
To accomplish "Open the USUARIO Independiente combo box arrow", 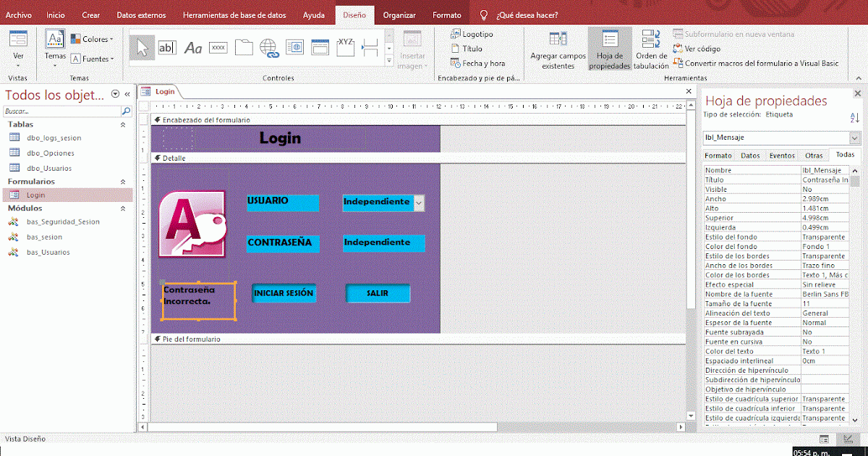I will [x=419, y=203].
